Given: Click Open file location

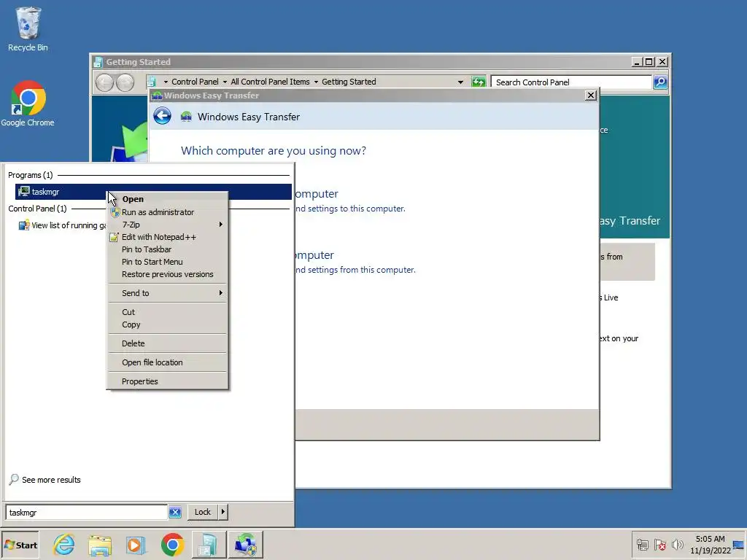Looking at the screenshot, I should [x=167, y=362].
